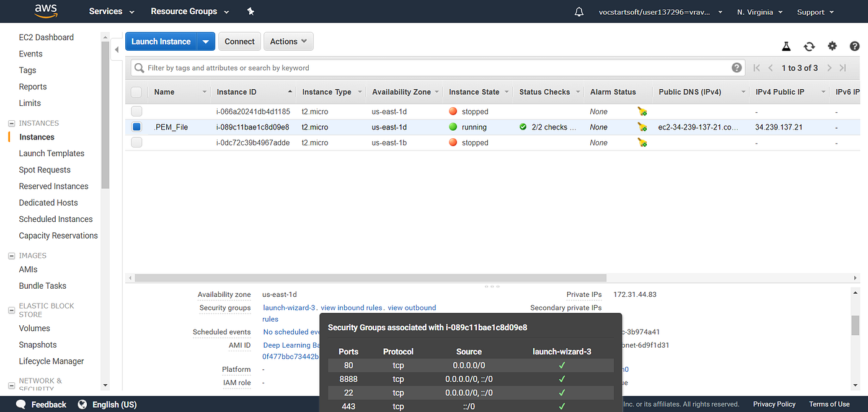Open the notifications bell icon
The width and height of the screenshot is (868, 412).
[x=578, y=11]
